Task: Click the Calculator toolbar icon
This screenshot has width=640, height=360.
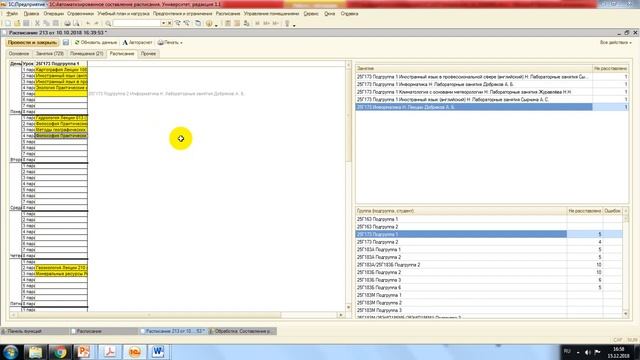Action: pyautogui.click(x=228, y=23)
